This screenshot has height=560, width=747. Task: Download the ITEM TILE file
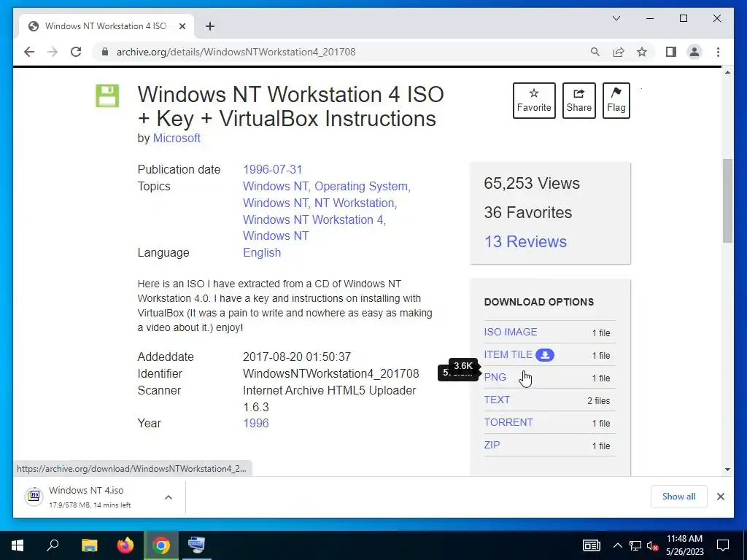(x=508, y=355)
